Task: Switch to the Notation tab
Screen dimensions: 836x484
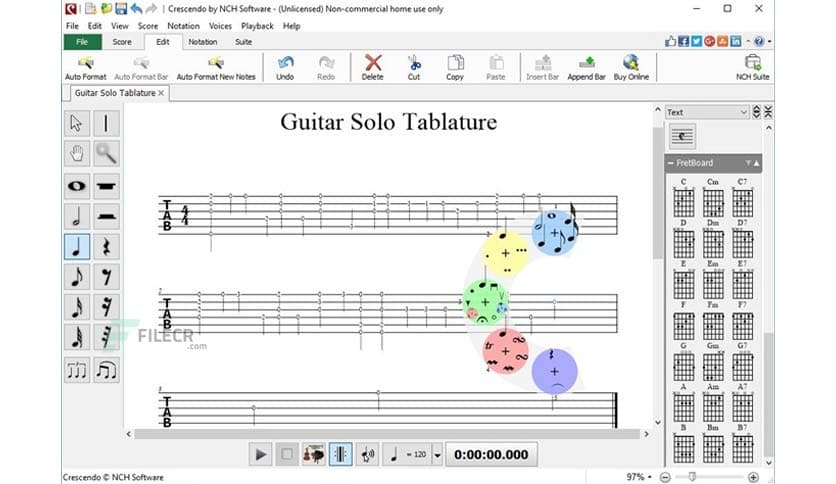Action: tap(202, 42)
